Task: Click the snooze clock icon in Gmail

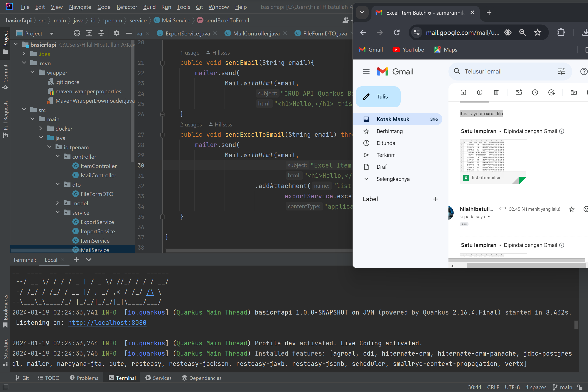Action: (x=535, y=92)
